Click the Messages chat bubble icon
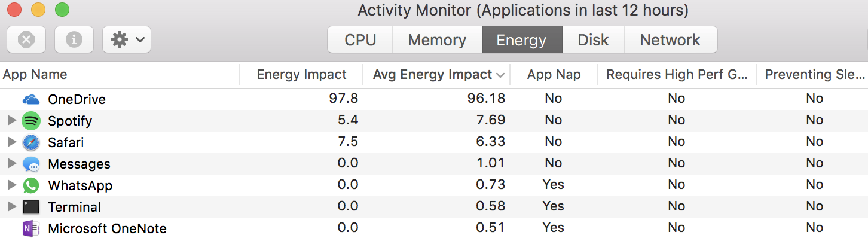 coord(31,164)
